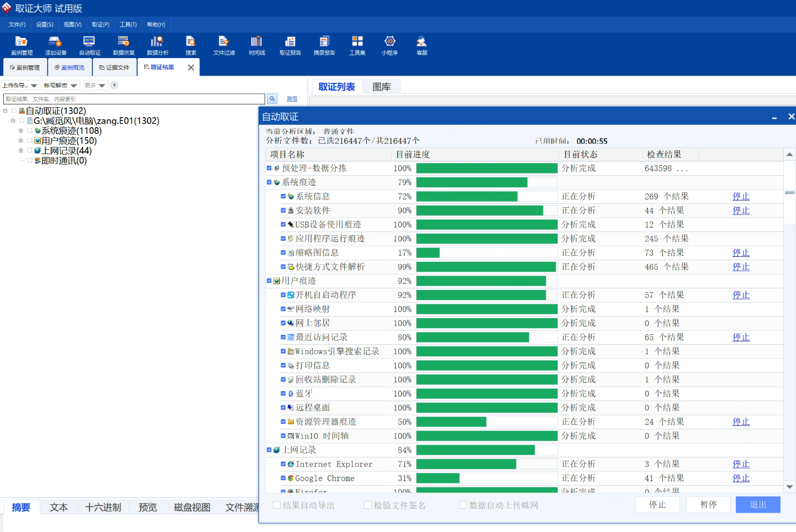
Task: Click the Google Chrome row icon
Action: coord(291,478)
